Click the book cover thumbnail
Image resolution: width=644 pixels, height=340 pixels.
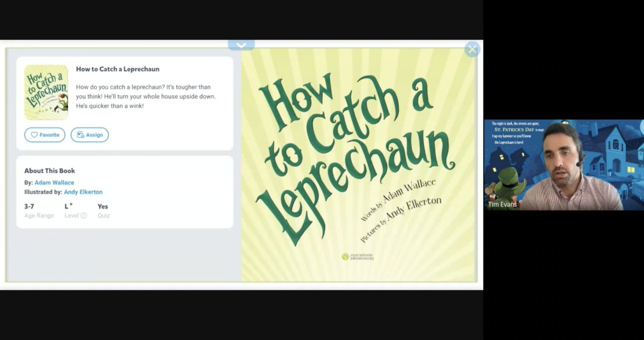[46, 92]
